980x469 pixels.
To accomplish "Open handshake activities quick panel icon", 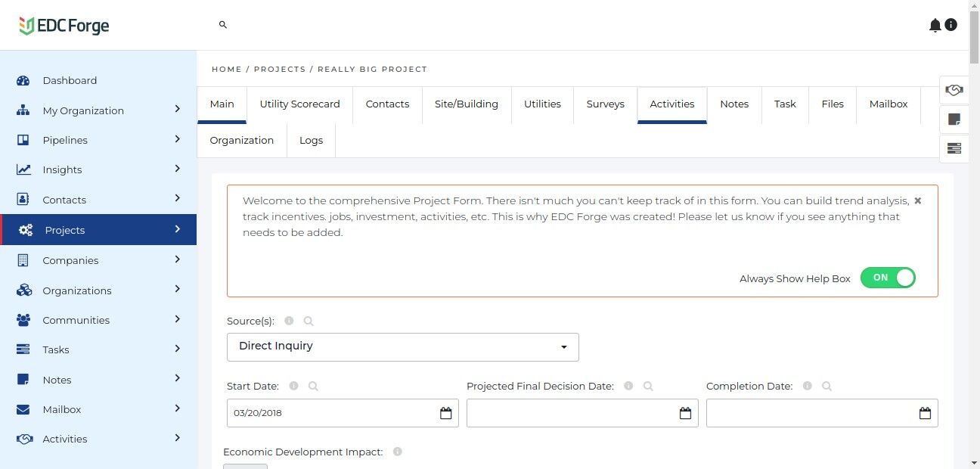I will click(x=954, y=91).
